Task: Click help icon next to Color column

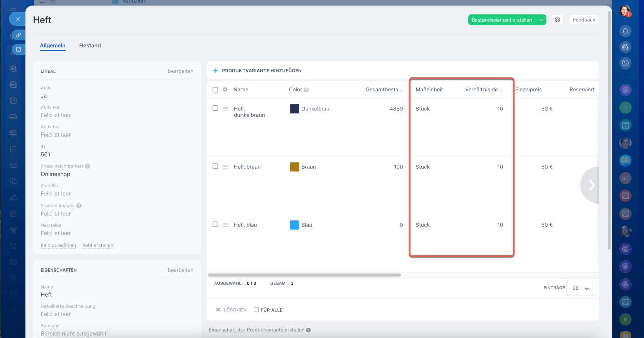Action: (306, 90)
